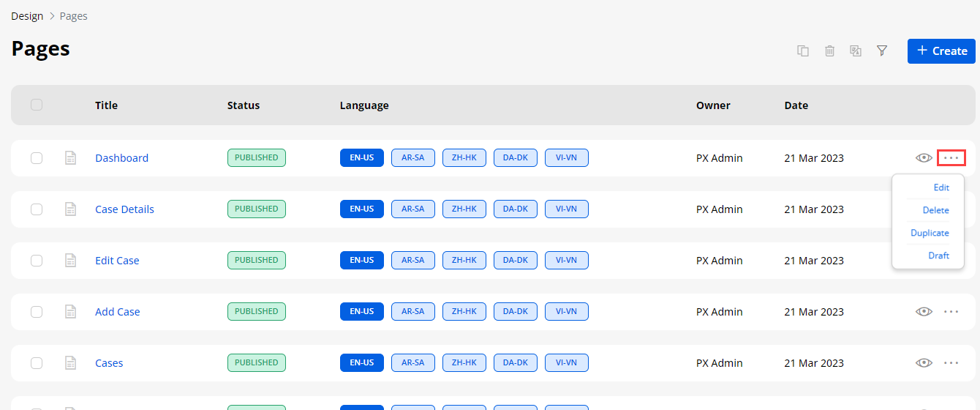Click the eye icon in Cases row
The image size is (980, 410).
tap(924, 363)
